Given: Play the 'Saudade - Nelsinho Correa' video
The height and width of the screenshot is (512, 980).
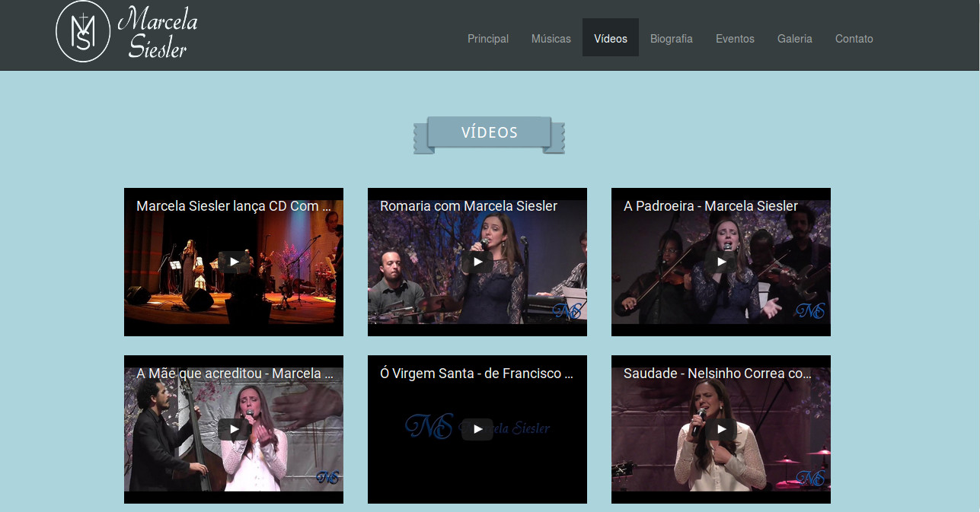Looking at the screenshot, I should 721,429.
